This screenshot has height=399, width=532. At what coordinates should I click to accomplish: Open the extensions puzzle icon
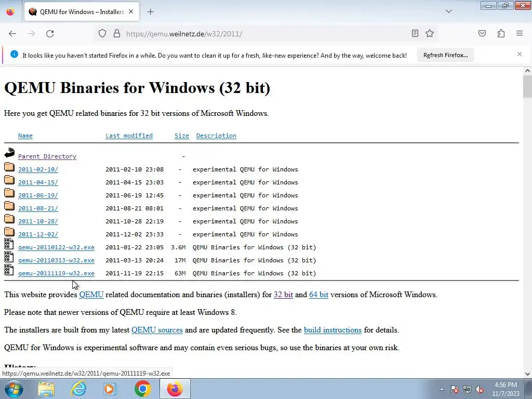pos(501,33)
